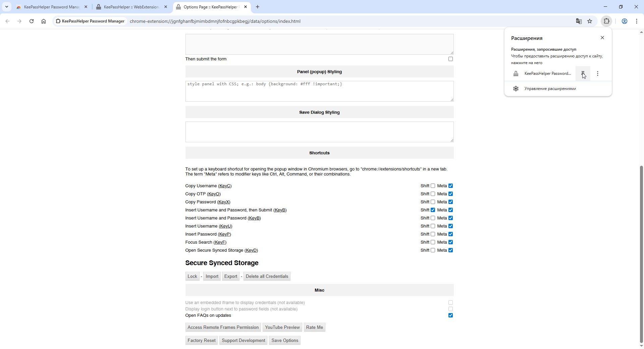The width and height of the screenshot is (644, 349).
Task: Click the Google Translate icon in address bar
Action: click(579, 21)
